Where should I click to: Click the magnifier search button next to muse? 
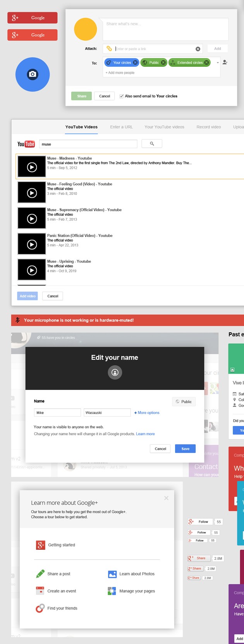(x=152, y=144)
